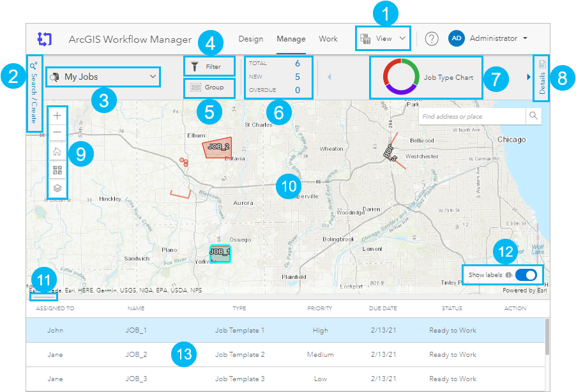The image size is (576, 392).
Task: Click the Find address or place field
Action: click(x=473, y=116)
